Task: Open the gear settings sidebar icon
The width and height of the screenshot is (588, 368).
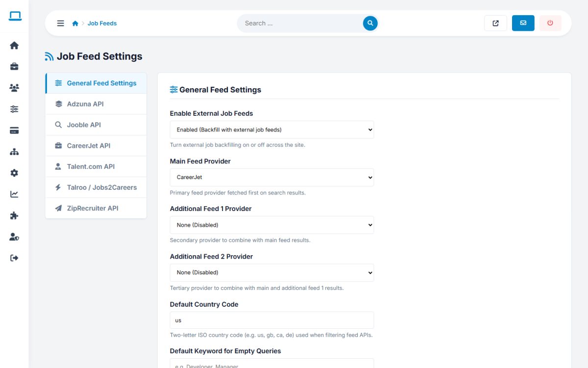Action: click(14, 173)
